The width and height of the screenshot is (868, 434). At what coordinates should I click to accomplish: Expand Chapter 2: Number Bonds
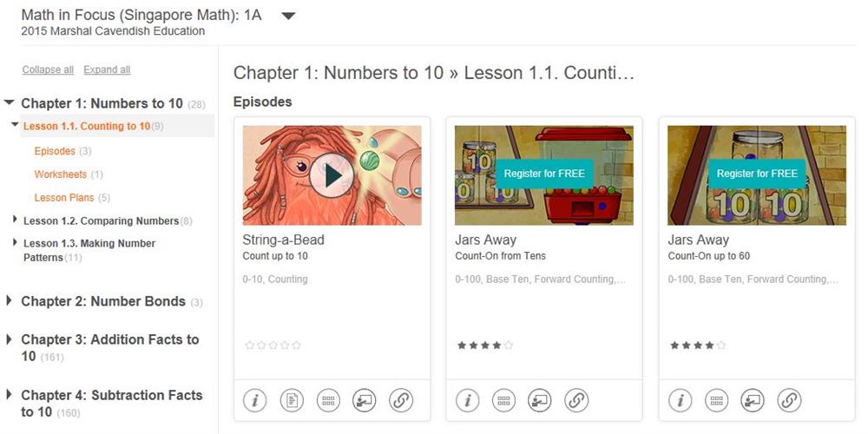[x=9, y=301]
